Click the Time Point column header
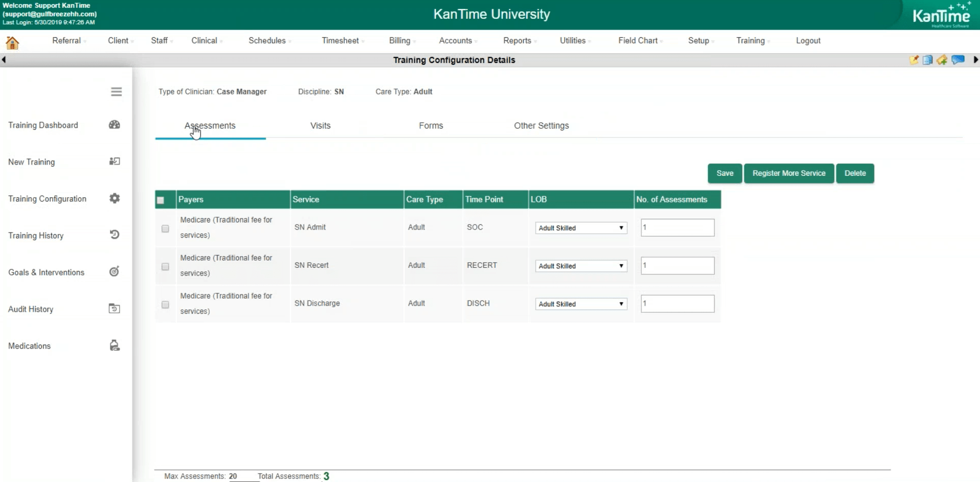Image resolution: width=980 pixels, height=482 pixels. [x=496, y=199]
